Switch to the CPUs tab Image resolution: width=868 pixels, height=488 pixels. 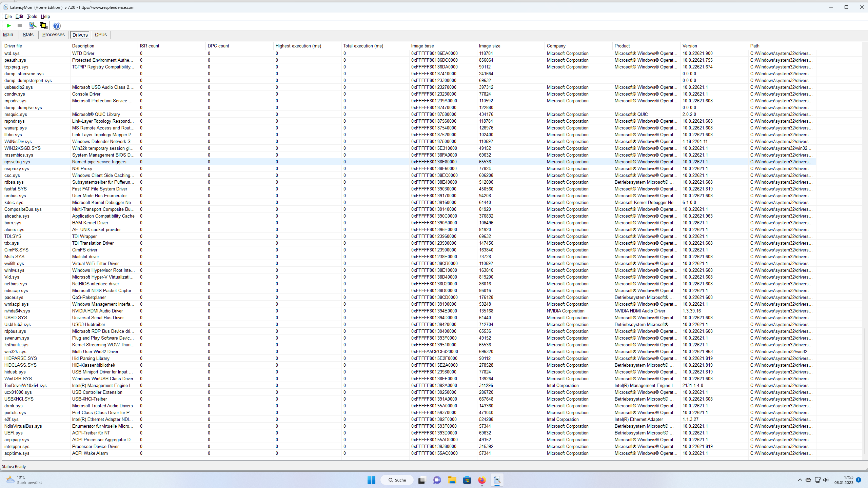pos(101,35)
